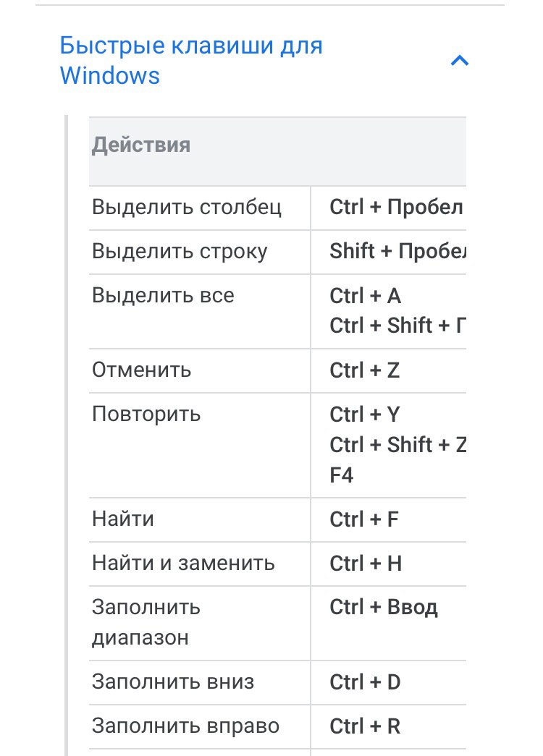543x756 pixels.
Task: Select the 'Отменить' action cell
Action: click(142, 370)
